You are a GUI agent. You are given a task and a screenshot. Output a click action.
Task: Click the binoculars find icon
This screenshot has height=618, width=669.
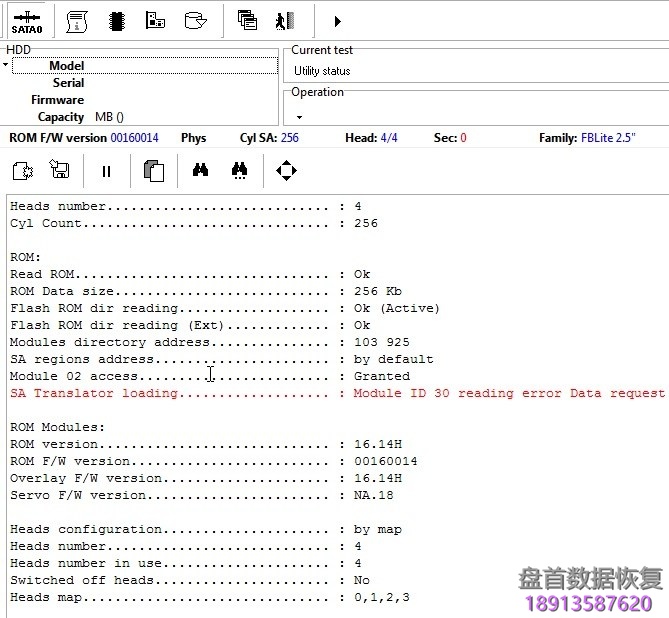click(x=201, y=170)
